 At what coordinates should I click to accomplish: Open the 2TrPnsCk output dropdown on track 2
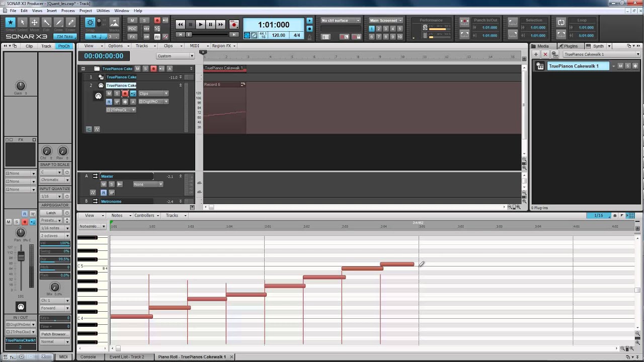tap(121, 110)
